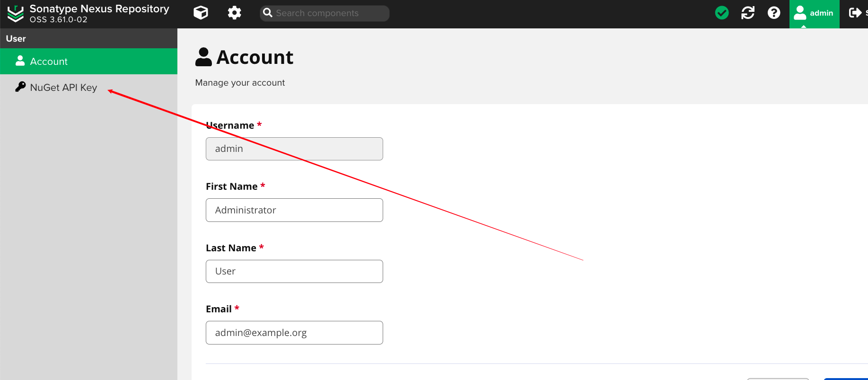The image size is (868, 380).
Task: Click the 'Username' label
Action: pos(230,125)
